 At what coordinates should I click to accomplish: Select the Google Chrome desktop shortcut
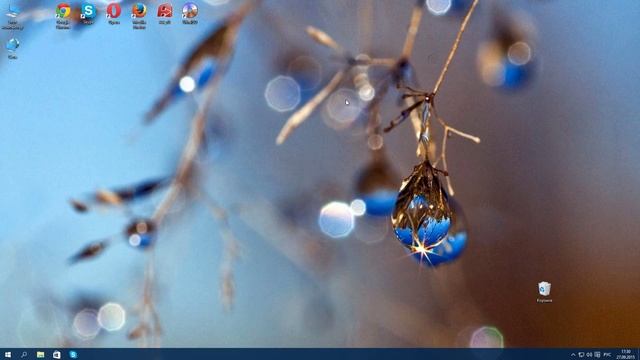click(63, 16)
